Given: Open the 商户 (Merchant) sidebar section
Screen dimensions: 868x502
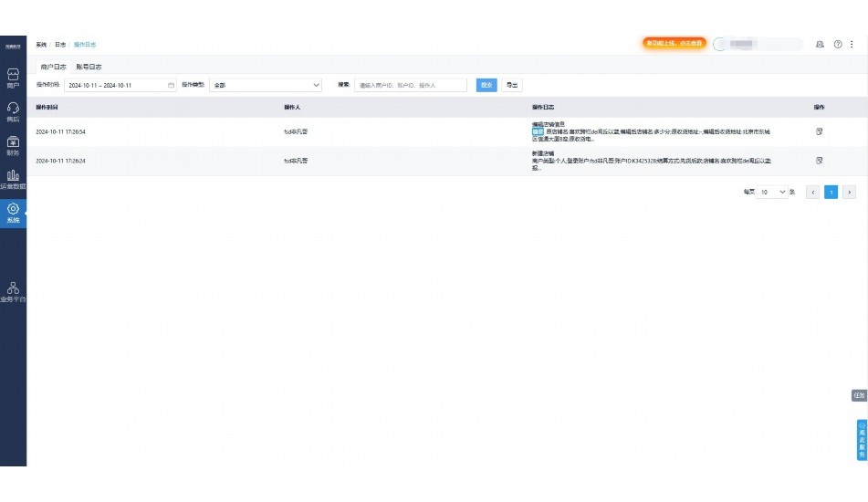Looking at the screenshot, I should (13, 77).
